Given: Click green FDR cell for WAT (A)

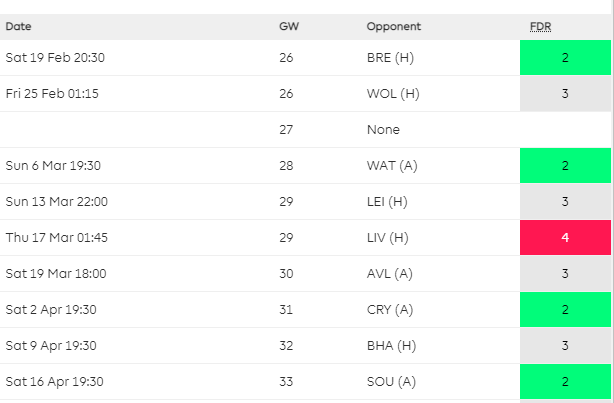Looking at the screenshot, I should tap(565, 165).
